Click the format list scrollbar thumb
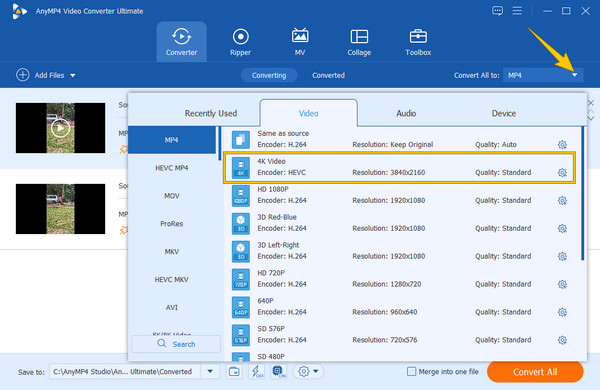Image resolution: width=600 pixels, height=390 pixels. click(x=220, y=143)
